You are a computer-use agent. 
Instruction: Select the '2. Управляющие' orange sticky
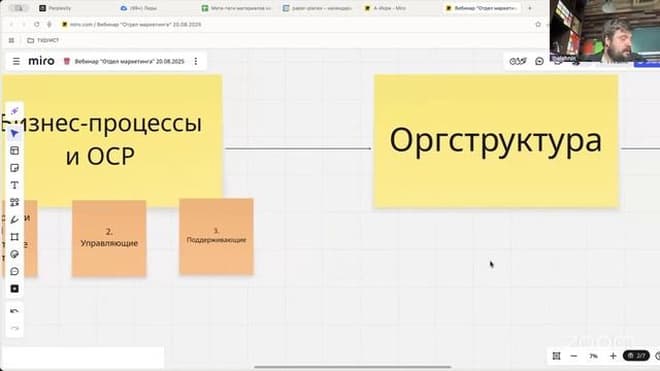(109, 238)
